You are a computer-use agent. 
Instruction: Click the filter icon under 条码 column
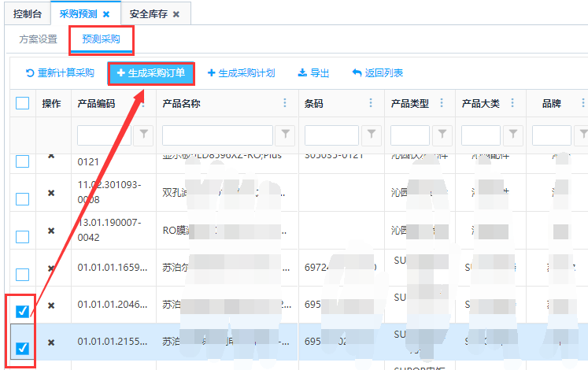pos(371,135)
